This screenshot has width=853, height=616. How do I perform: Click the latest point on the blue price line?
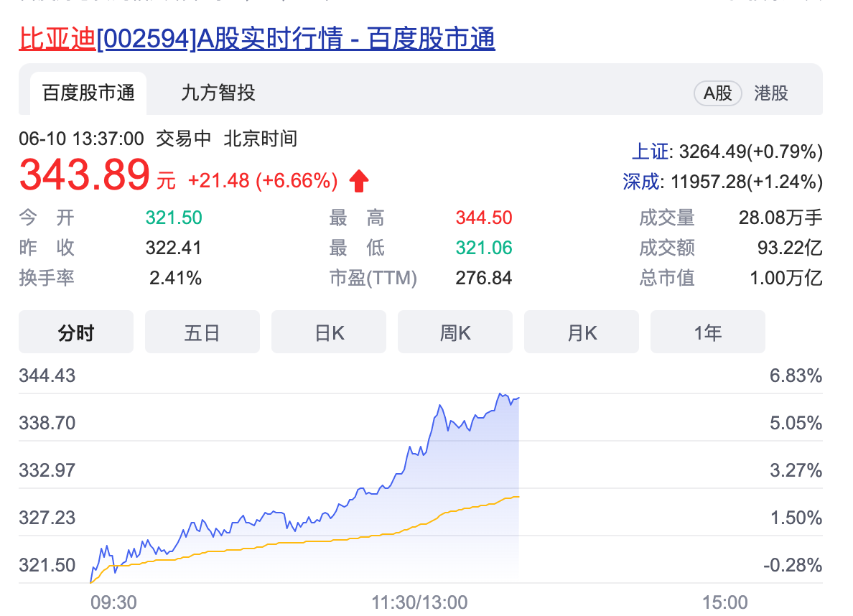[518, 398]
